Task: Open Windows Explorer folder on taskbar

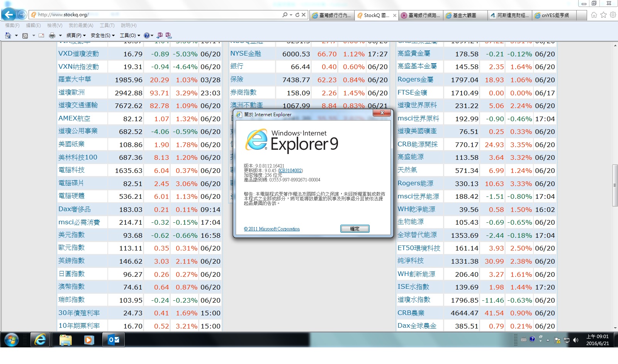Action: (66, 340)
